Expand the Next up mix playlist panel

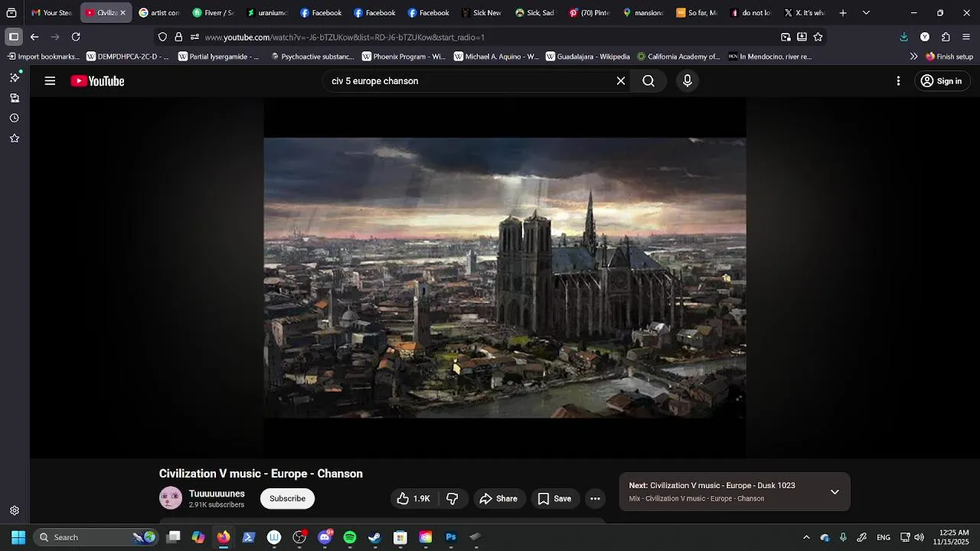(835, 492)
